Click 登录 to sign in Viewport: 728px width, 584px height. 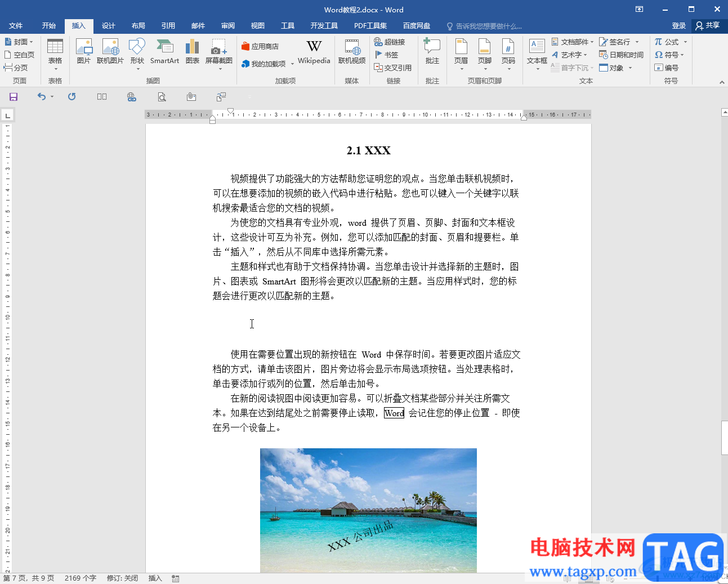679,26
